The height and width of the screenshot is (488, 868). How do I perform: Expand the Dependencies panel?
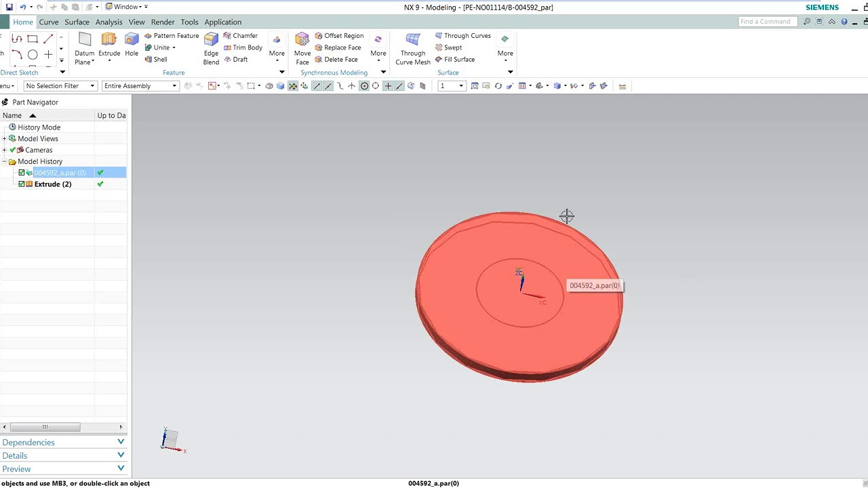click(63, 443)
